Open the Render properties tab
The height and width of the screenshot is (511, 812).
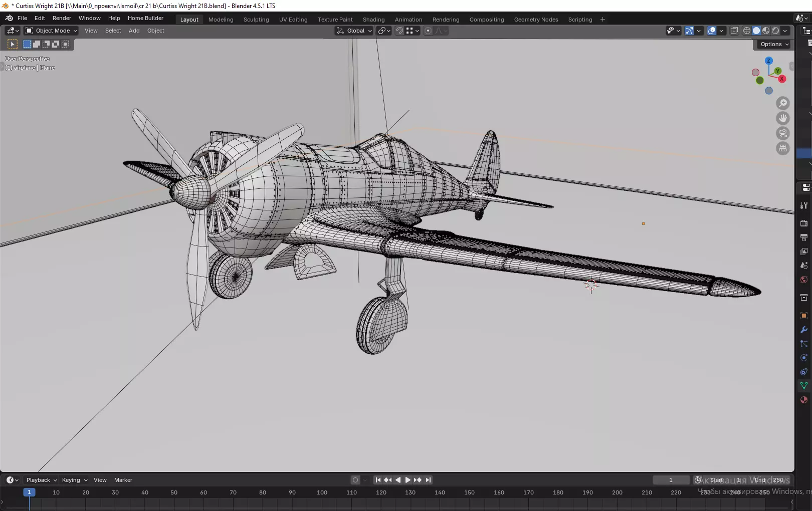click(x=804, y=223)
